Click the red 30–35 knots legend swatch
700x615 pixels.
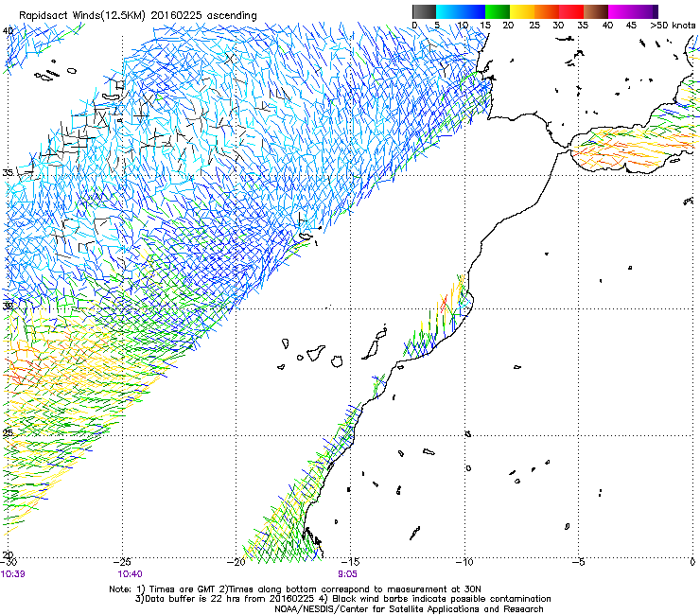pos(571,11)
